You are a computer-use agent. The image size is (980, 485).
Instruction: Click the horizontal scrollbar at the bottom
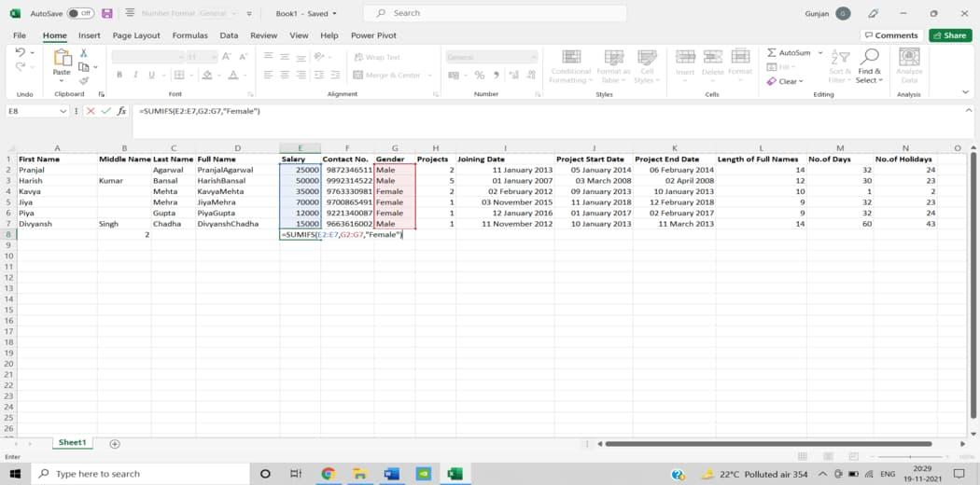click(767, 444)
